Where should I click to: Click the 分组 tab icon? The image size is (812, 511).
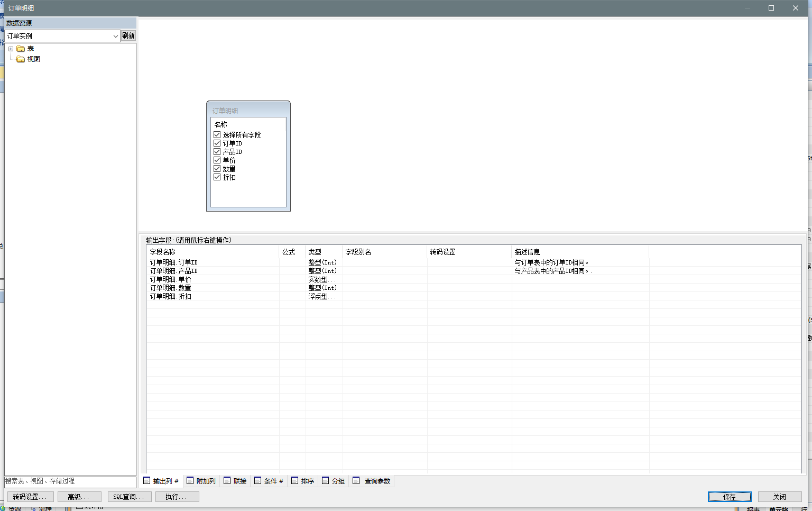click(326, 481)
